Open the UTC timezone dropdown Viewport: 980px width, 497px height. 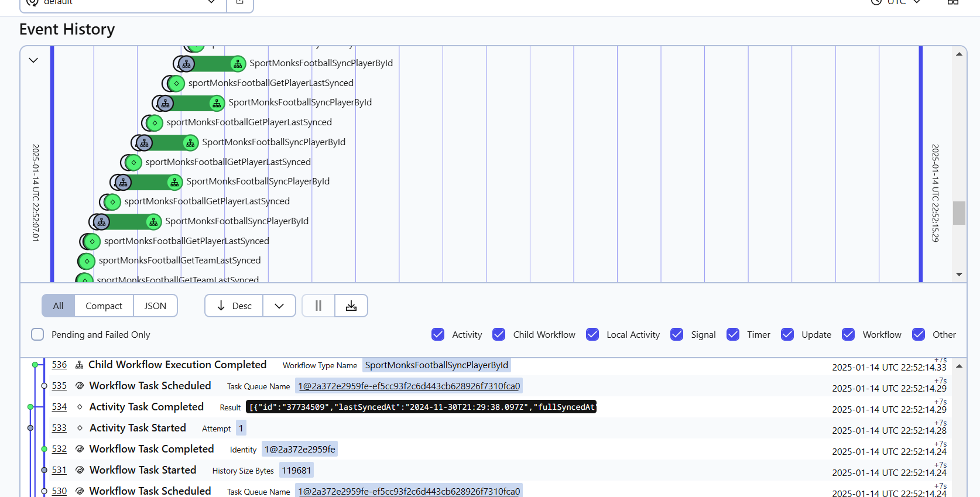tap(896, 2)
